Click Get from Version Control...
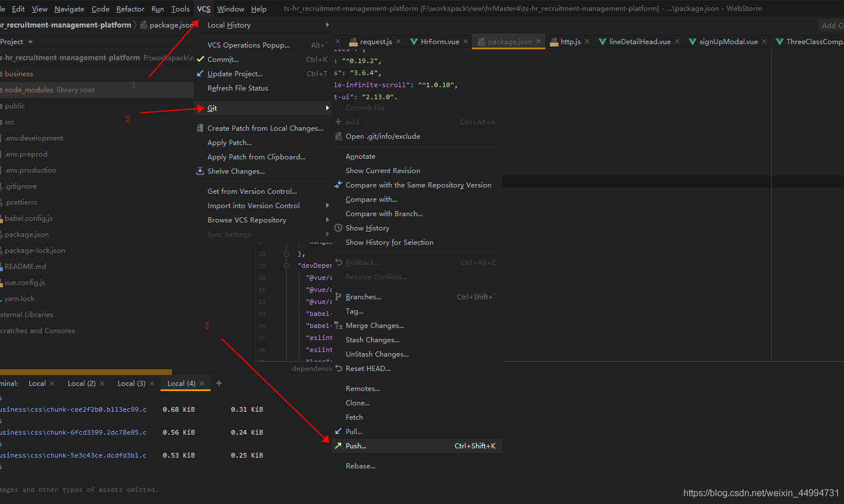The width and height of the screenshot is (844, 504). coord(263,191)
